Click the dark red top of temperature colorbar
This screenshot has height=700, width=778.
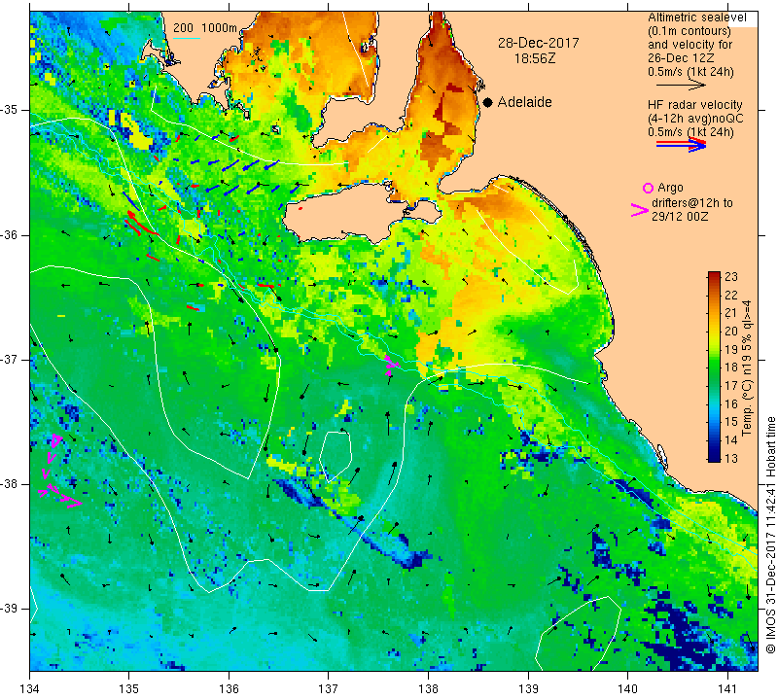point(714,276)
